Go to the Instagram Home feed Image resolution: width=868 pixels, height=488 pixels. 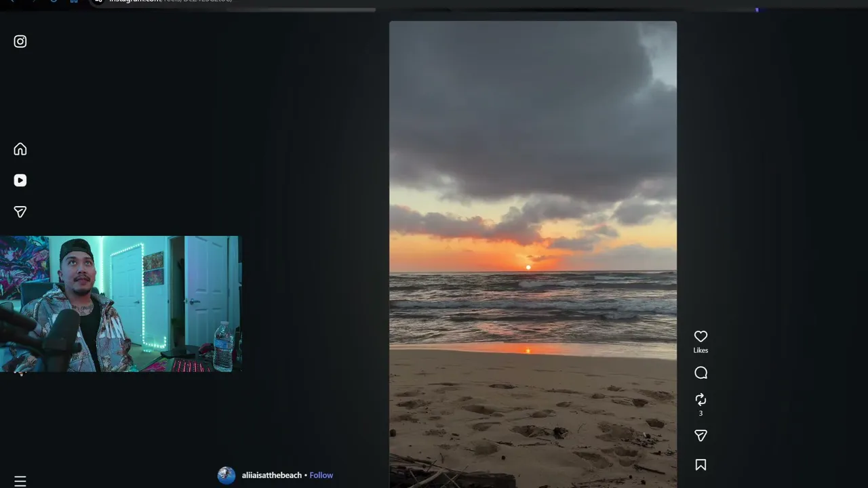20,149
